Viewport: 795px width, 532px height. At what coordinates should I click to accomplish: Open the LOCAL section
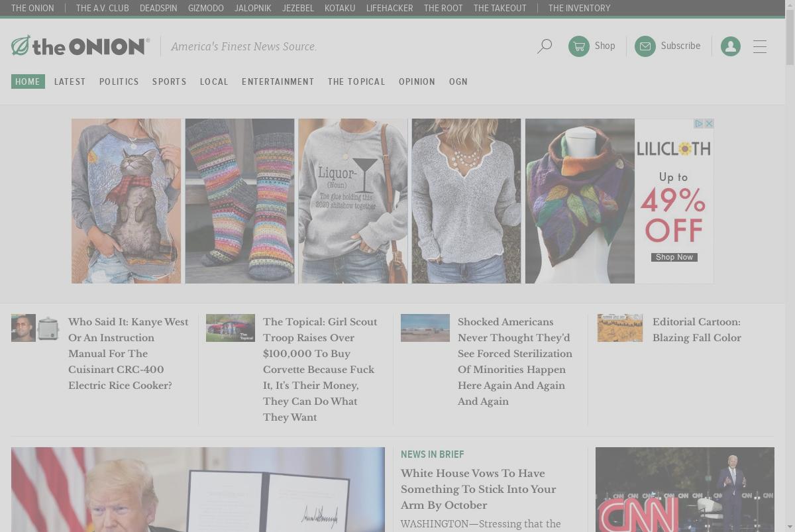coord(214,81)
